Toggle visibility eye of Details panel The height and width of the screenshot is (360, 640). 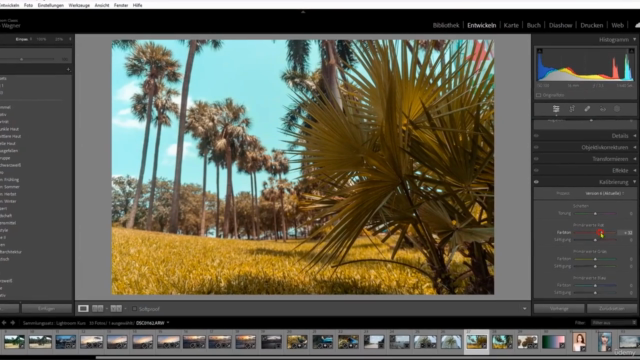536,136
